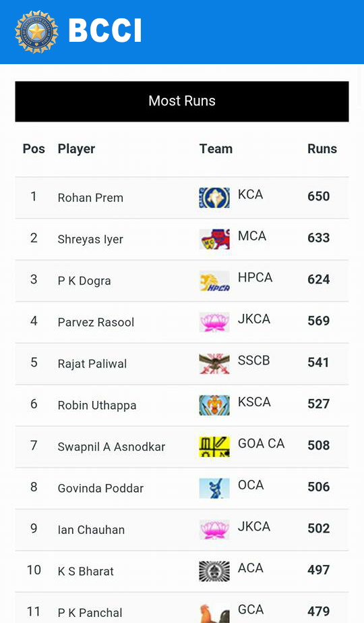Screen dimensions: 364x623
Task: Click the BCCI title text in header
Action: [105, 30]
